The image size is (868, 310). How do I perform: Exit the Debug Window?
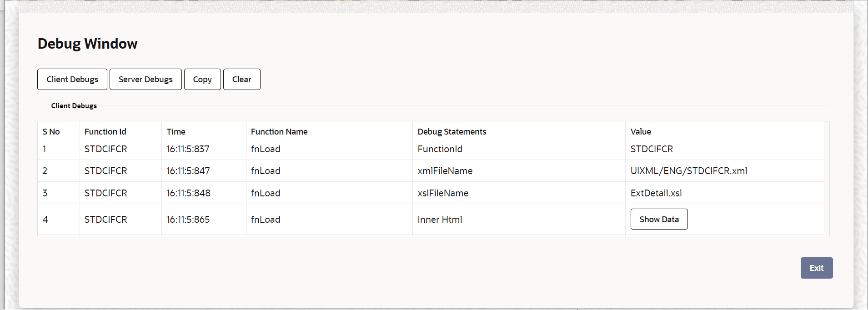816,268
